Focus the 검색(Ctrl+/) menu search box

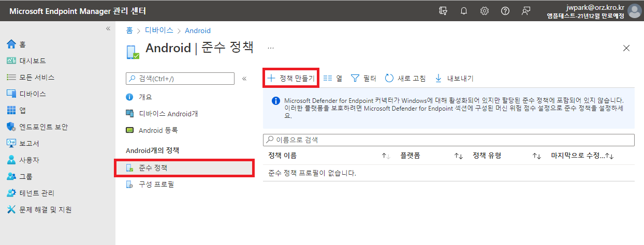pyautogui.click(x=180, y=78)
